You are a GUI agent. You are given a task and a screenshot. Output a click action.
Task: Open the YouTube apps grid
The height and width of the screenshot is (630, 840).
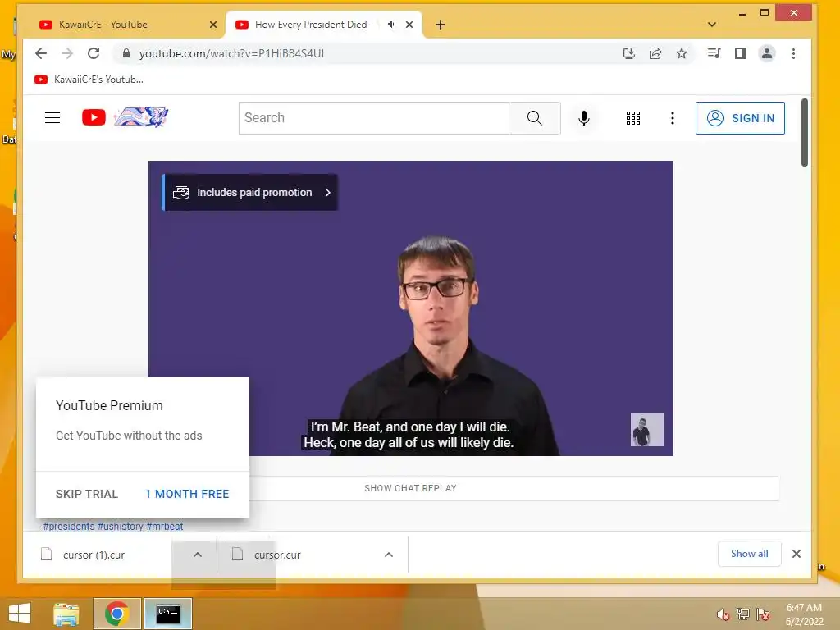(633, 118)
